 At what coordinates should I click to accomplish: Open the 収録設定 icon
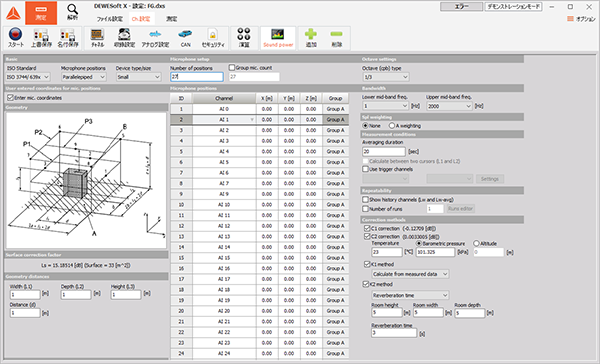coord(124,38)
